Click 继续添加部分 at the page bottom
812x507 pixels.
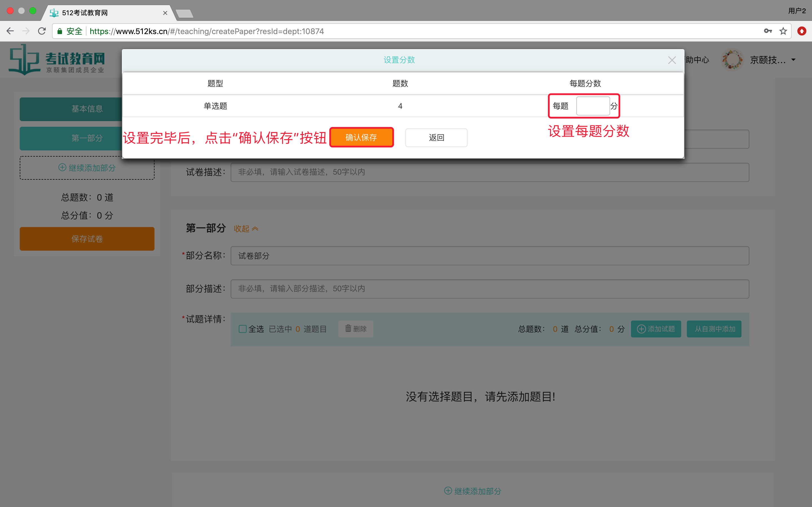click(x=473, y=491)
